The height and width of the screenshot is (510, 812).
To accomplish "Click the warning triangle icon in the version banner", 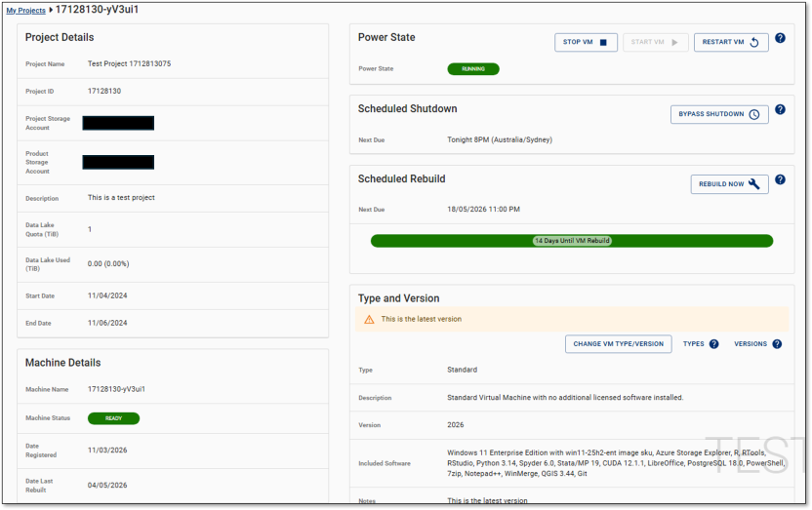I will pos(369,320).
